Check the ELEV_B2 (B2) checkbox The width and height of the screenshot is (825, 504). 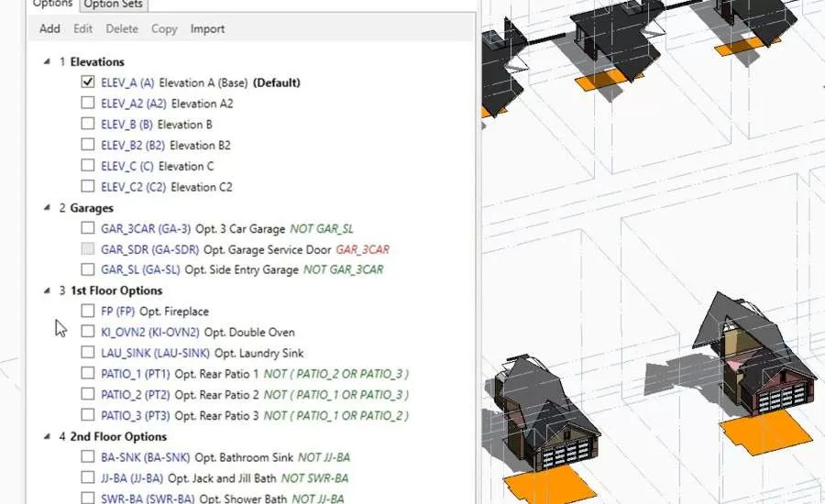pyautogui.click(x=88, y=145)
